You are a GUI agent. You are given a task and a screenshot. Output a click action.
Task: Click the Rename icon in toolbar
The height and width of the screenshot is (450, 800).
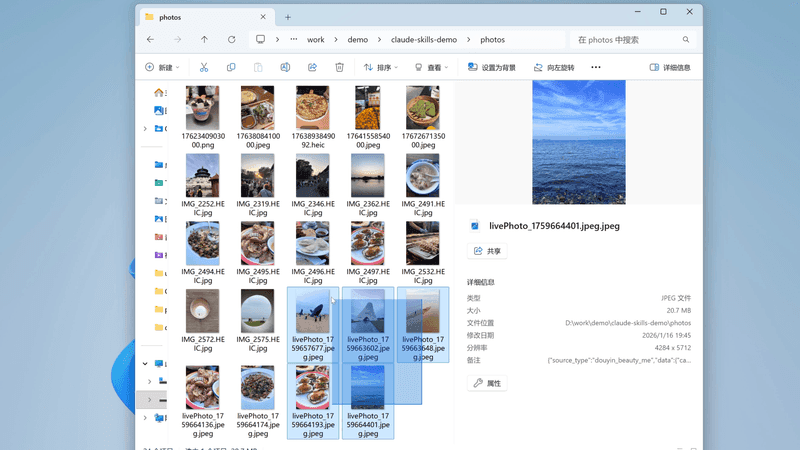[x=285, y=67]
